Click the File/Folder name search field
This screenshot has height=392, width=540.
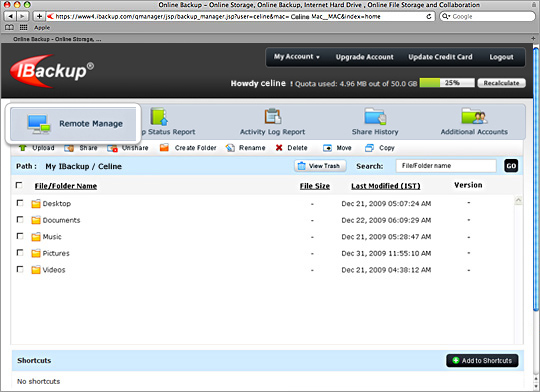click(x=446, y=166)
